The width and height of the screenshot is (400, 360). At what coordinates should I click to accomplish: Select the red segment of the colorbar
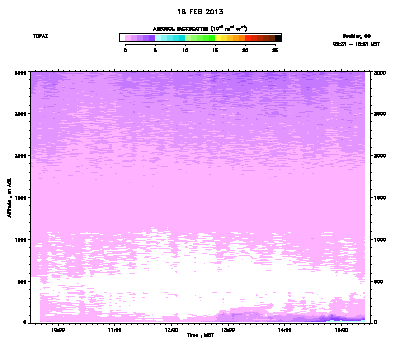(260, 38)
